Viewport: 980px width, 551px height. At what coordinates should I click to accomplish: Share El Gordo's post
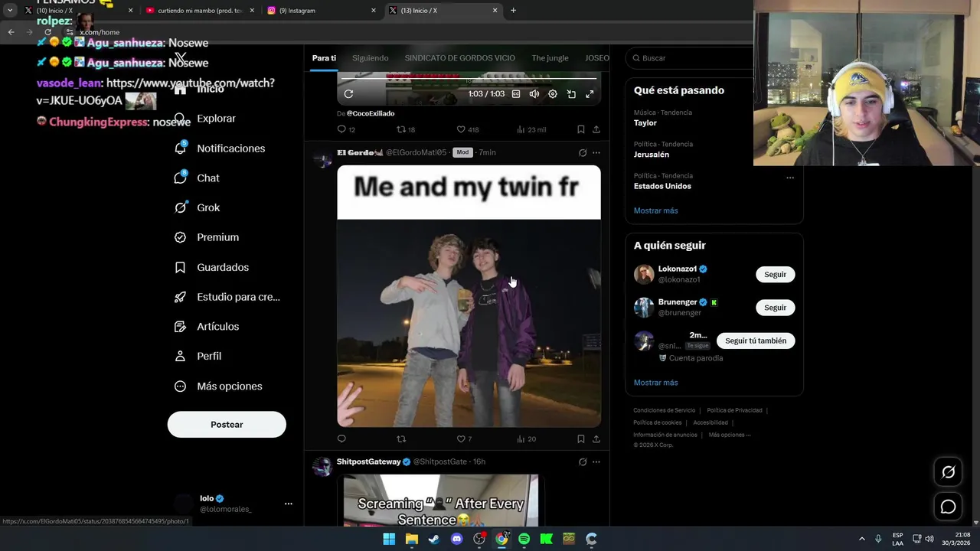pos(596,439)
